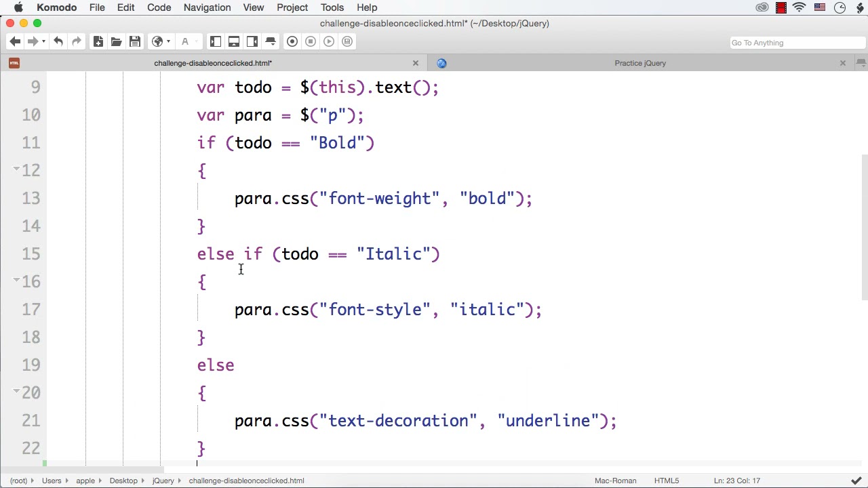This screenshot has height=488, width=868.
Task: Toggle the right pane visibility
Action: (252, 42)
